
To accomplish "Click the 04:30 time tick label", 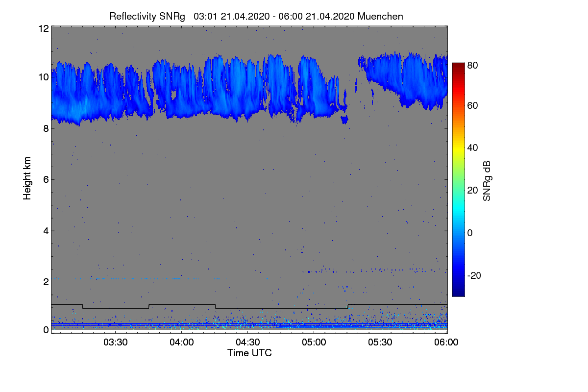I will (x=248, y=343).
